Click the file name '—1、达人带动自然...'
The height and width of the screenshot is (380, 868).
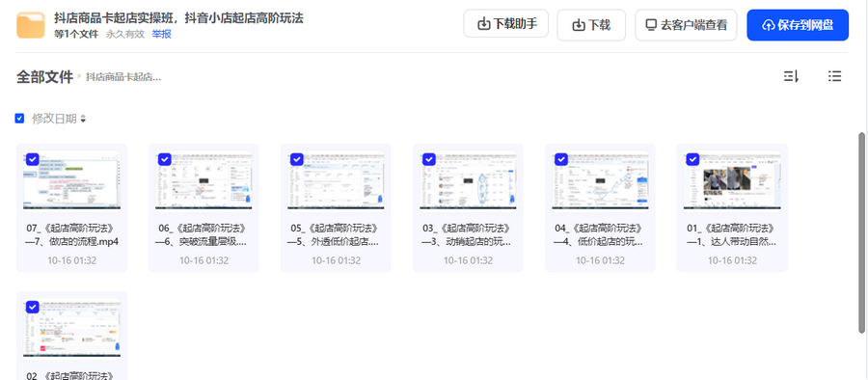(x=732, y=242)
